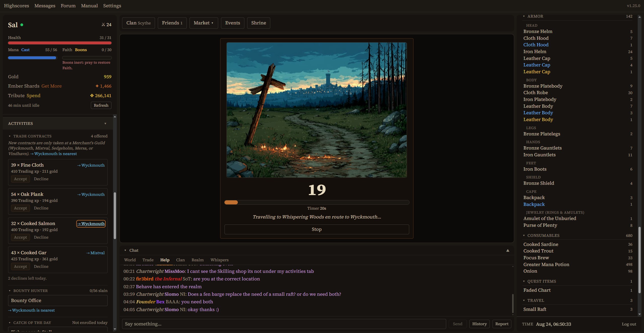Click highlighted Wyckmouth link on Cooked Salmon
Viewport: 644px width, 333px height.
tap(91, 224)
